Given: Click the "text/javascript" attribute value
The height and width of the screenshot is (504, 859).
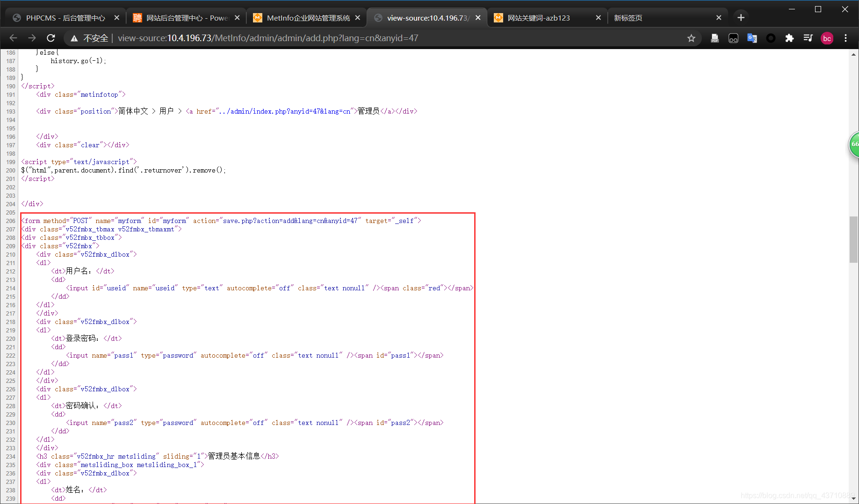Looking at the screenshot, I should 101,162.
